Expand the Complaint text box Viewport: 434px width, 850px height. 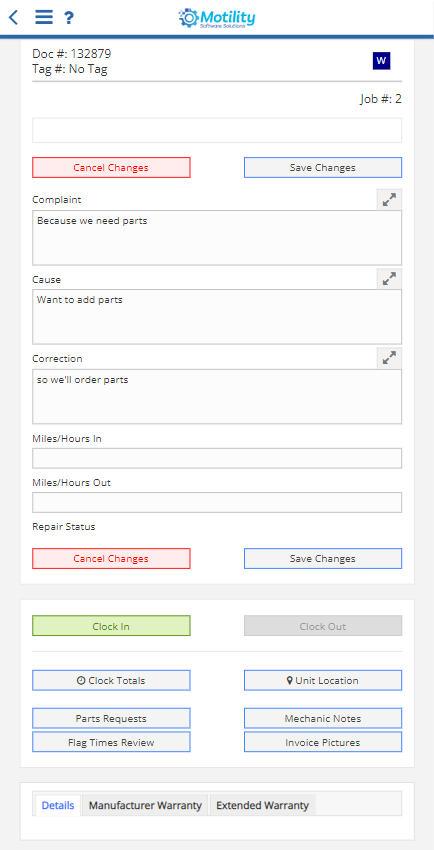pos(389,199)
